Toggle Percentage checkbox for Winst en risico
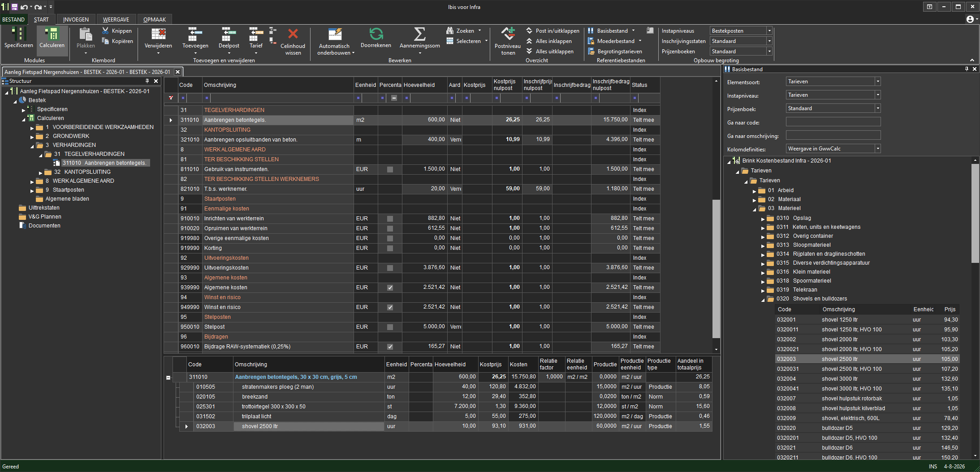Screen dimensions: 980x472 [x=390, y=307]
